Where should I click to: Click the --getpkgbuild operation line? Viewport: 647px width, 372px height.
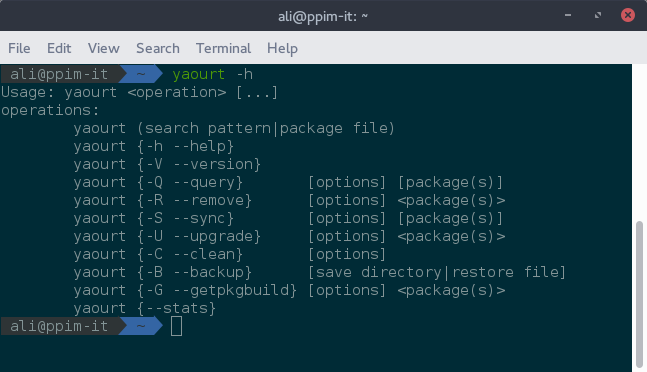pyautogui.click(x=289, y=290)
